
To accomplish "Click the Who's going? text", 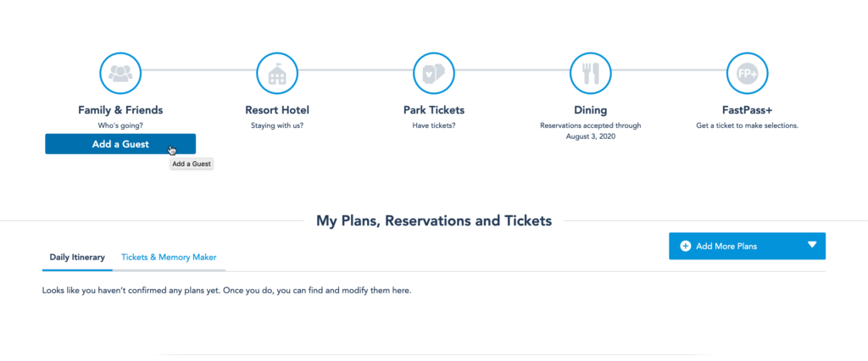I will coord(120,125).
